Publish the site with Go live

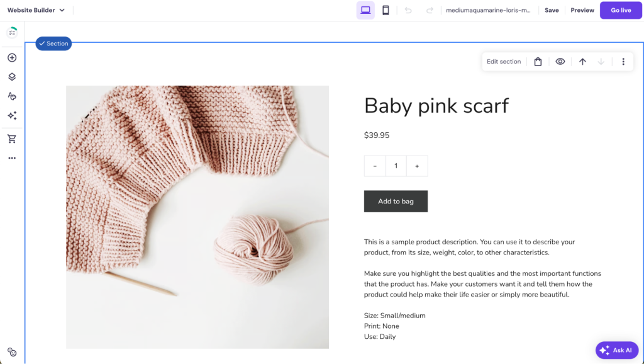coord(621,10)
